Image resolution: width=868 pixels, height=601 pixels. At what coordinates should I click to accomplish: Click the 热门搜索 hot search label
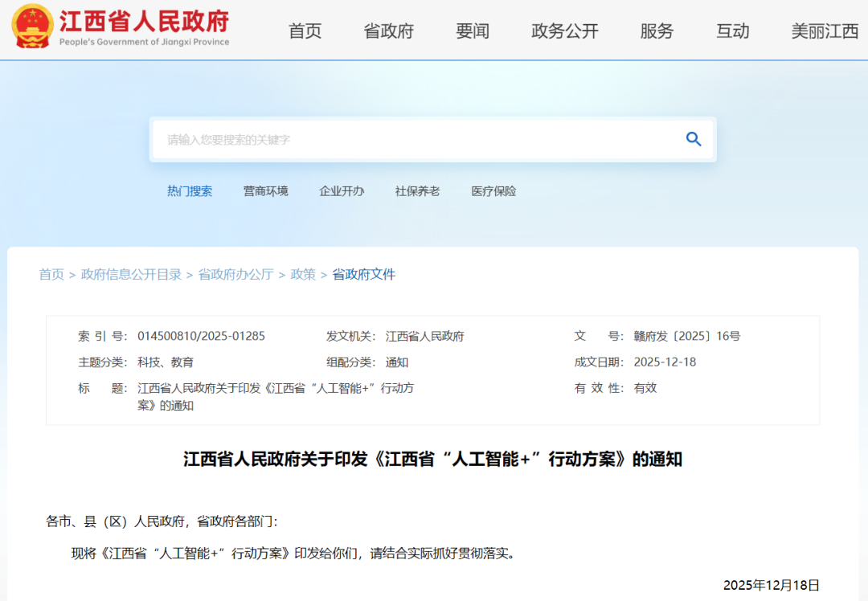(x=190, y=191)
